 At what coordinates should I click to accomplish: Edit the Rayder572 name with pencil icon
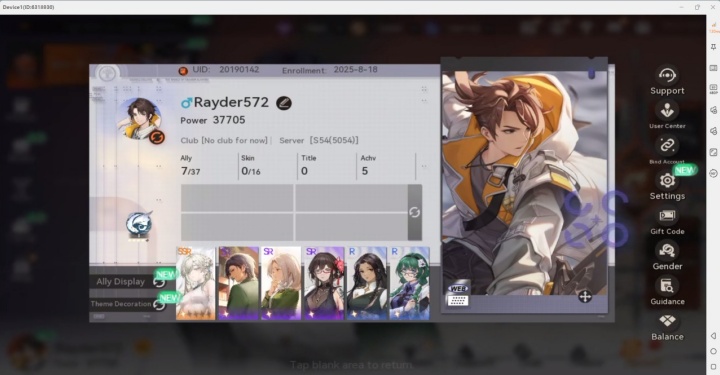tap(284, 103)
